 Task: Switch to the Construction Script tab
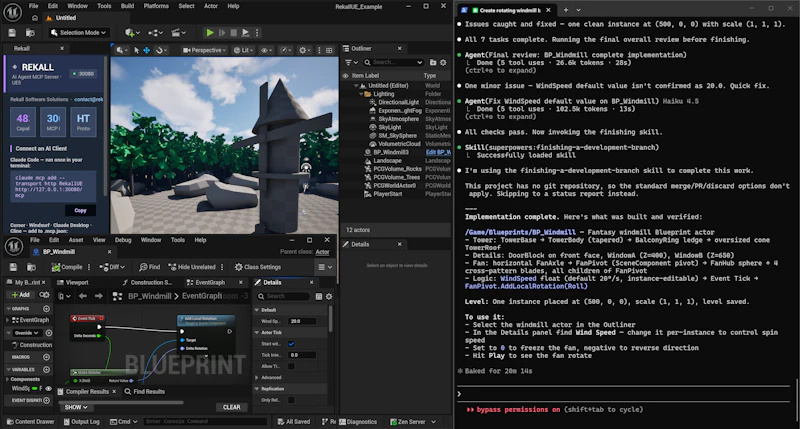coord(147,282)
